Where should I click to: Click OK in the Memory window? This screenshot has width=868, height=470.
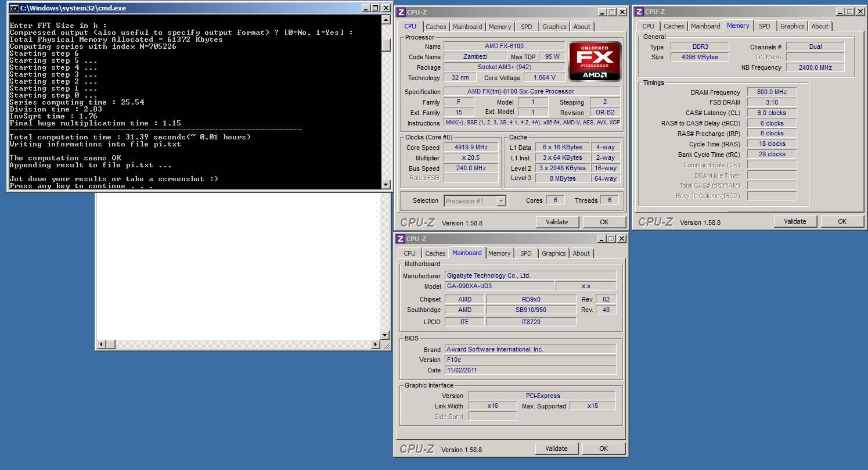pos(842,221)
